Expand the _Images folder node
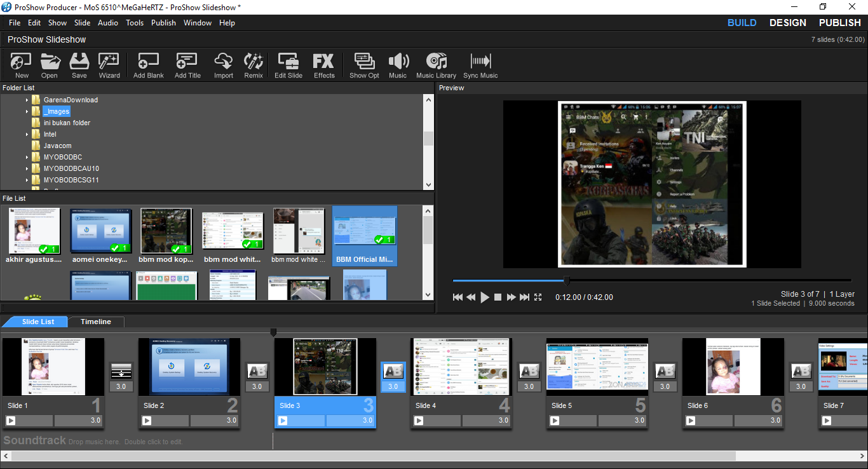This screenshot has width=868, height=469. (x=27, y=111)
